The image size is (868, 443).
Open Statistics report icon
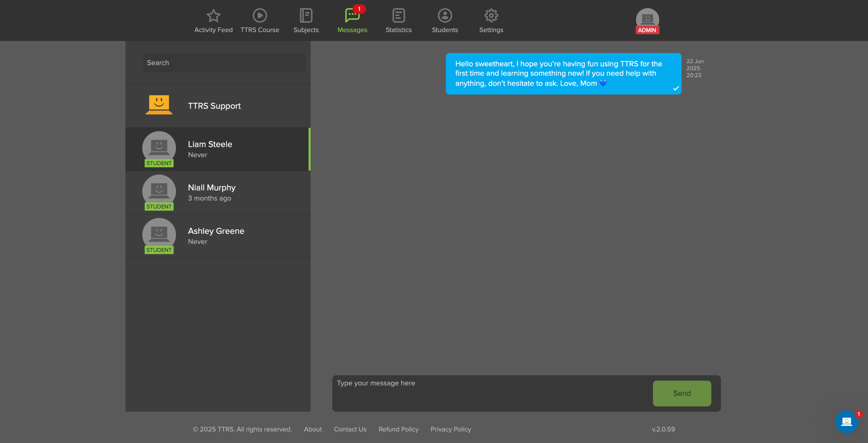(398, 16)
